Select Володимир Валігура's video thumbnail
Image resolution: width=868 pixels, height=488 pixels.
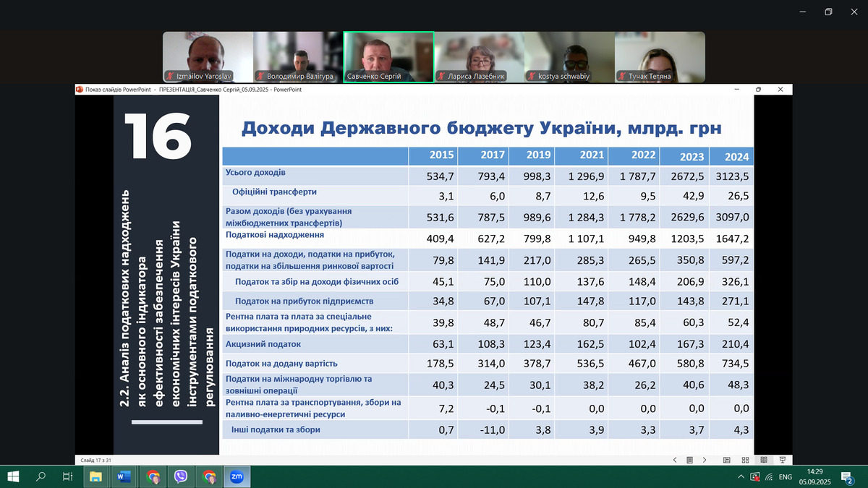coord(298,57)
